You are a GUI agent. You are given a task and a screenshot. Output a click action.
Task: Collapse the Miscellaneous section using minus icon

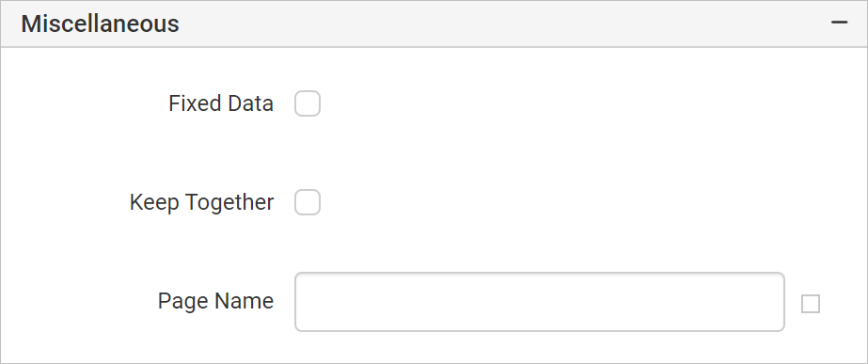coord(839,23)
